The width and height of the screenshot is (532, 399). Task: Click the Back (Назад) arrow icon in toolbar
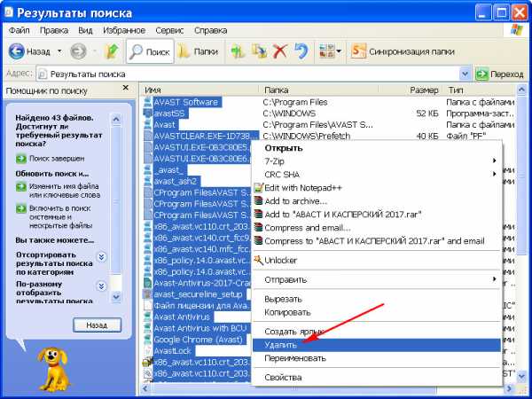(x=16, y=51)
